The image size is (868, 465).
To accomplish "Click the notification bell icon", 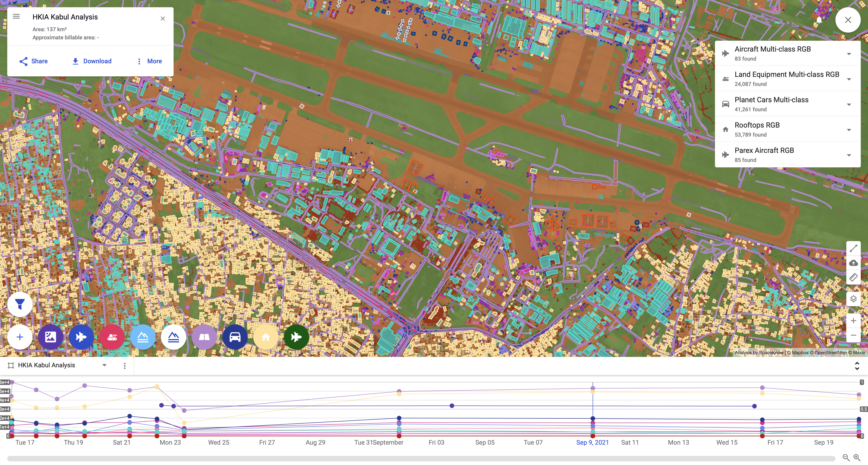I will coord(819,20).
